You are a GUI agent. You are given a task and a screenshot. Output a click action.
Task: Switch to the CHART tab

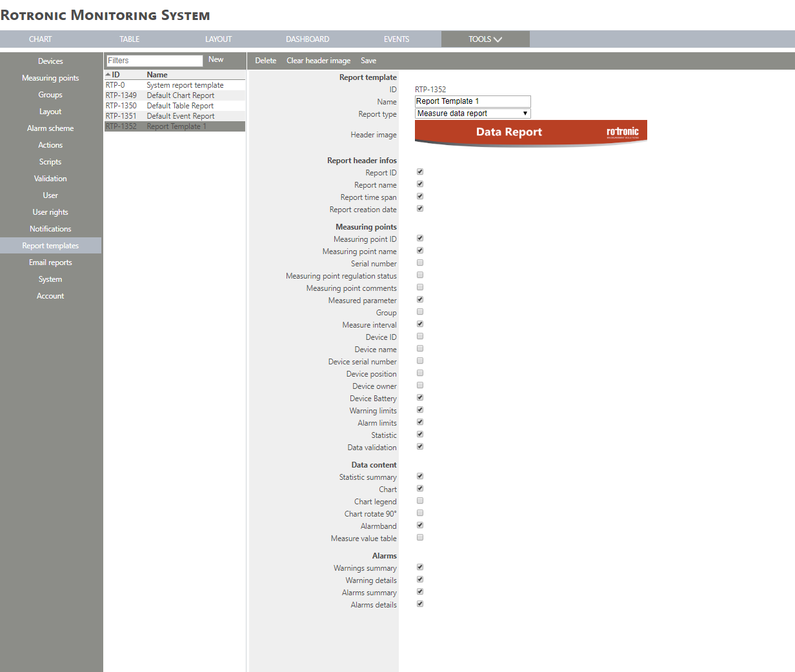[40, 39]
